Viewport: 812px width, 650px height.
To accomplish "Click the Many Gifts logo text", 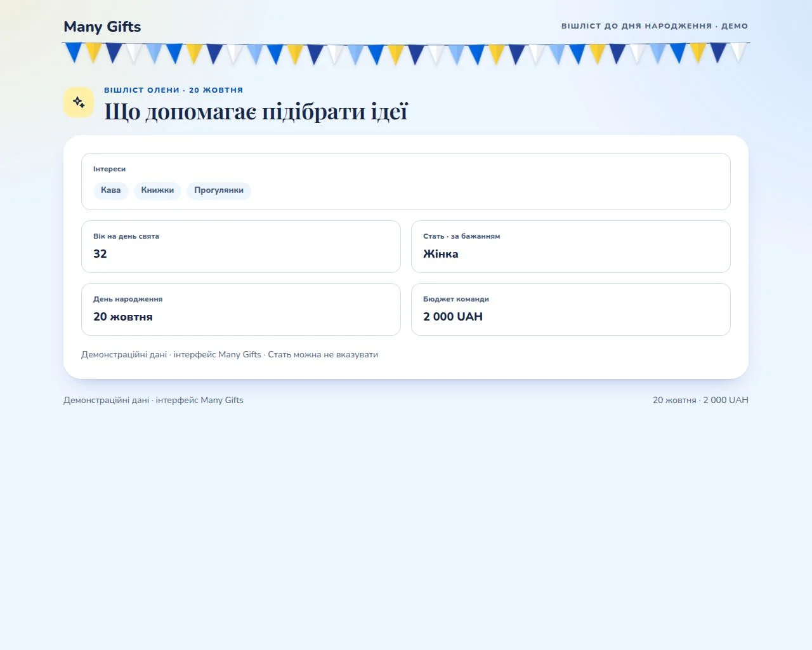I will point(102,27).
